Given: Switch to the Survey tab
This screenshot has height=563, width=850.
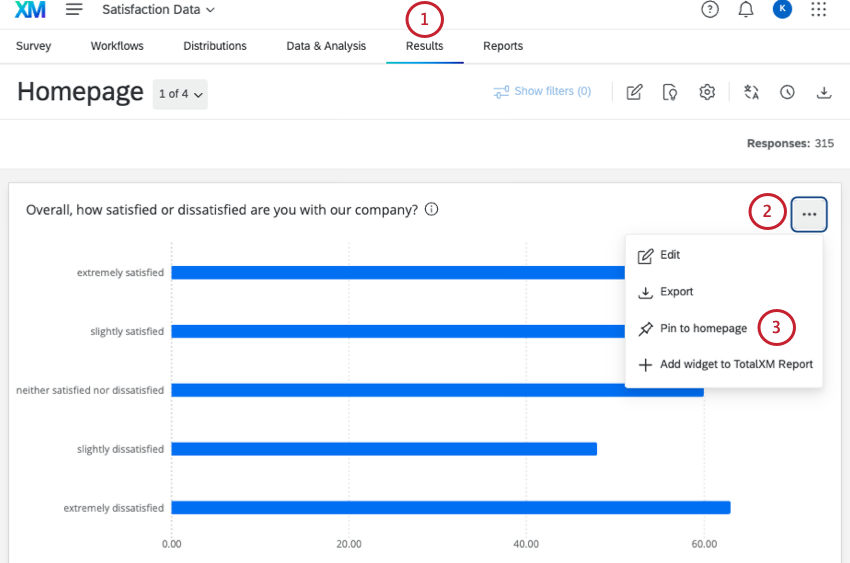Looking at the screenshot, I should pyautogui.click(x=34, y=46).
